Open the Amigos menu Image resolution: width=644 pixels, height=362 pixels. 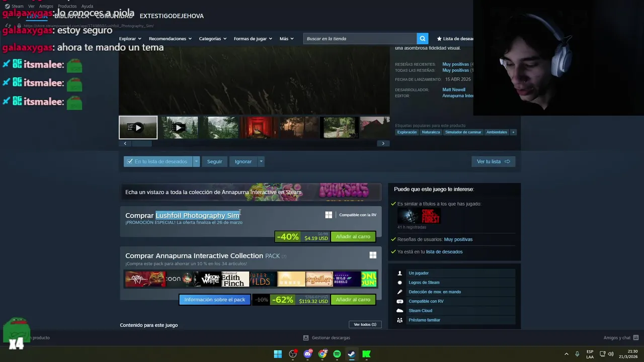[x=46, y=6]
